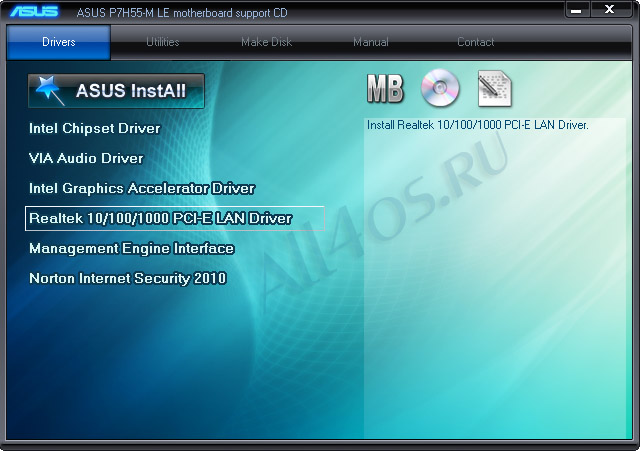The height and width of the screenshot is (451, 640).
Task: Switch to the Drivers tab
Action: (x=59, y=42)
